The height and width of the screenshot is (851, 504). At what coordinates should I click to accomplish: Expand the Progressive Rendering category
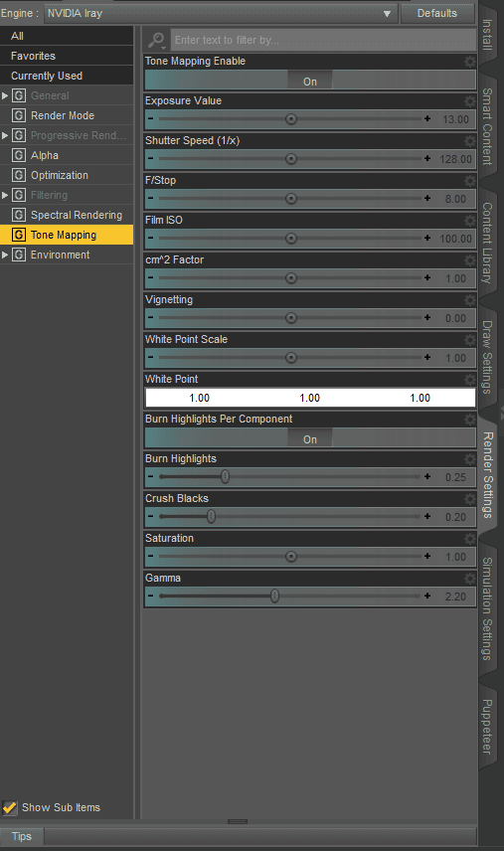(x=5, y=135)
